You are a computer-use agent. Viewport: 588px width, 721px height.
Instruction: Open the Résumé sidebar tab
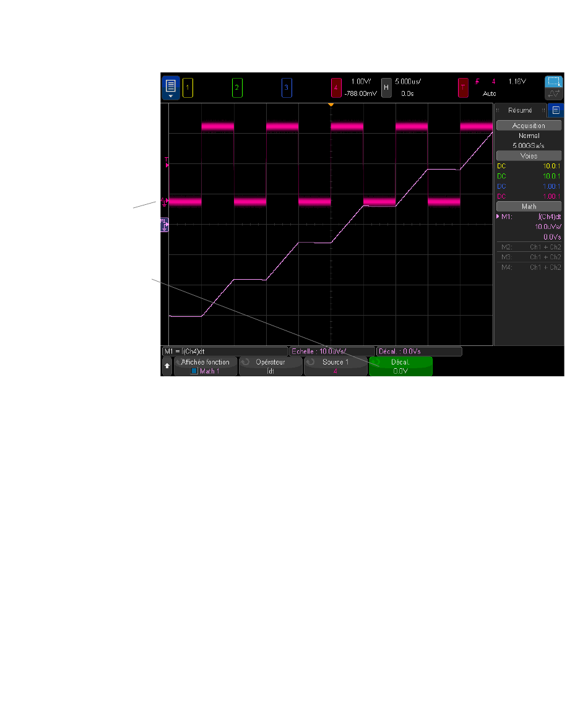[520, 110]
